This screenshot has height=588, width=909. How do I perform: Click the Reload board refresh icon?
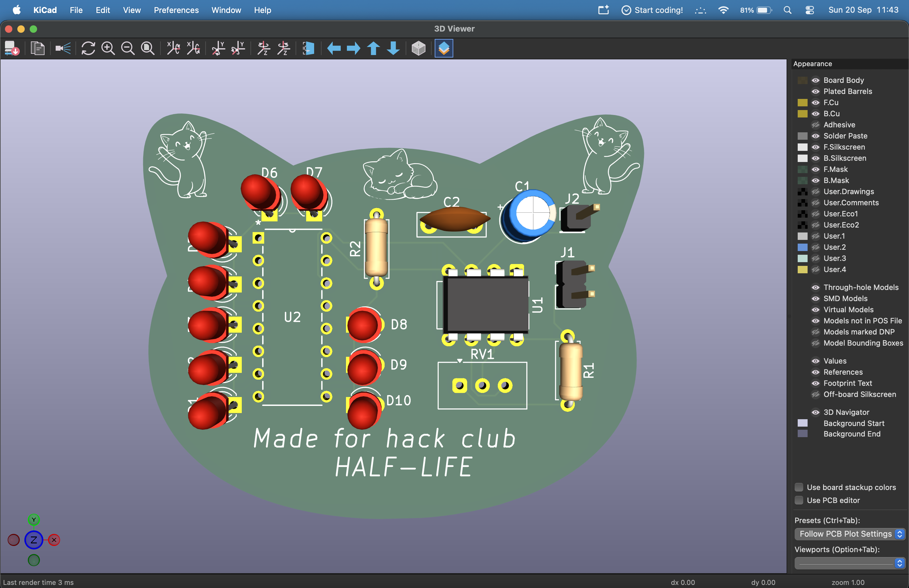(x=88, y=49)
